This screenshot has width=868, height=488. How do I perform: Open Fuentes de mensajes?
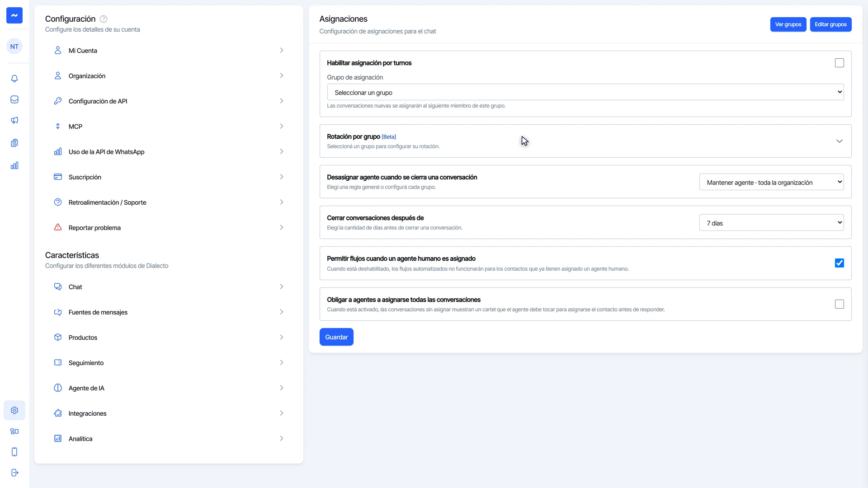(x=169, y=312)
